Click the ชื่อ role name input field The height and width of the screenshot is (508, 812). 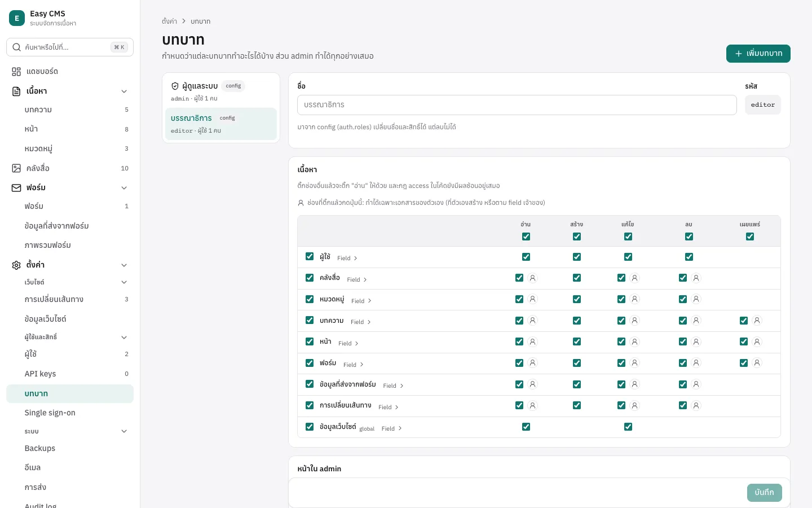tap(517, 105)
